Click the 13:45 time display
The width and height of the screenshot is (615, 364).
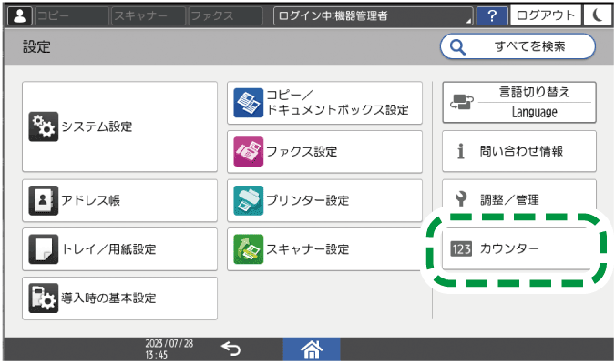pos(156,355)
